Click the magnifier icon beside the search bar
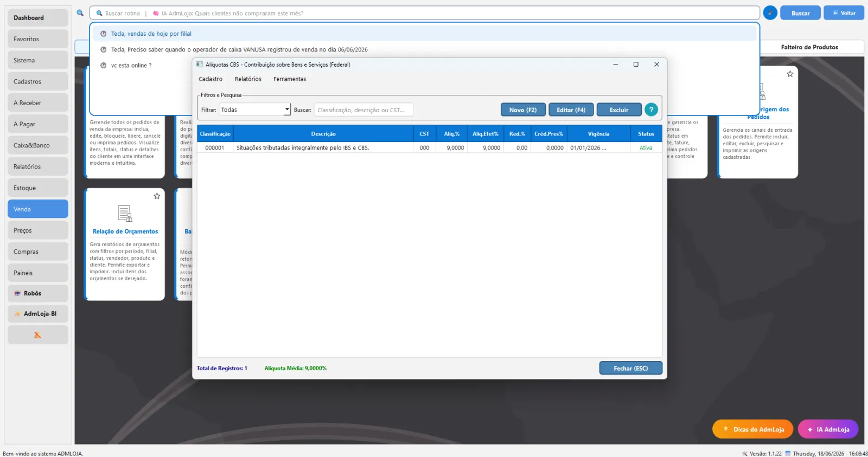 pyautogui.click(x=80, y=13)
